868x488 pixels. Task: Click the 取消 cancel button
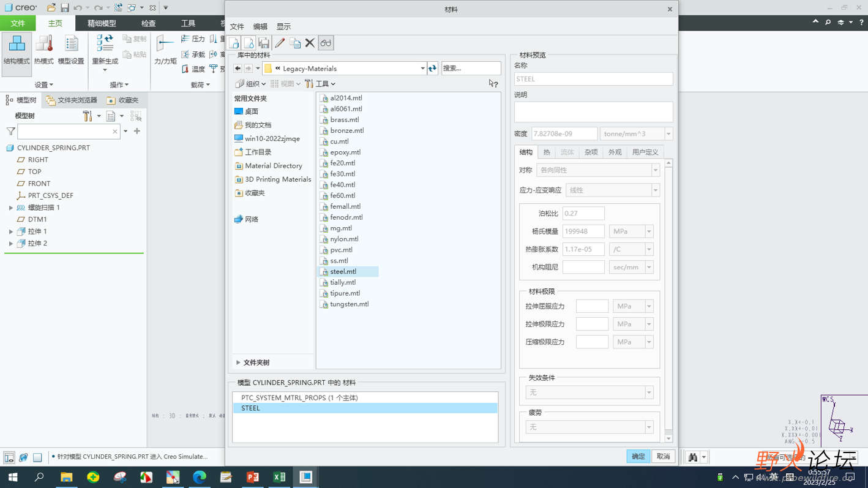pos(664,456)
